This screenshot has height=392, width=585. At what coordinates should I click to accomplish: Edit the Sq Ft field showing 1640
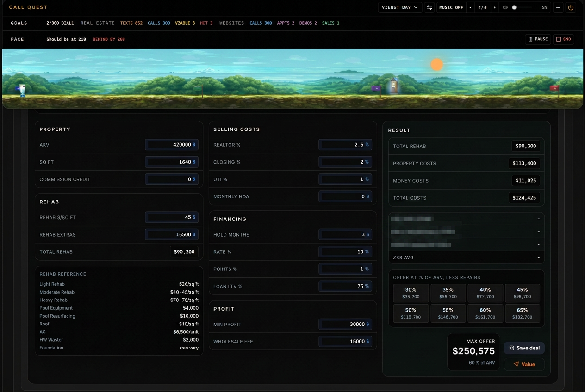click(x=172, y=162)
